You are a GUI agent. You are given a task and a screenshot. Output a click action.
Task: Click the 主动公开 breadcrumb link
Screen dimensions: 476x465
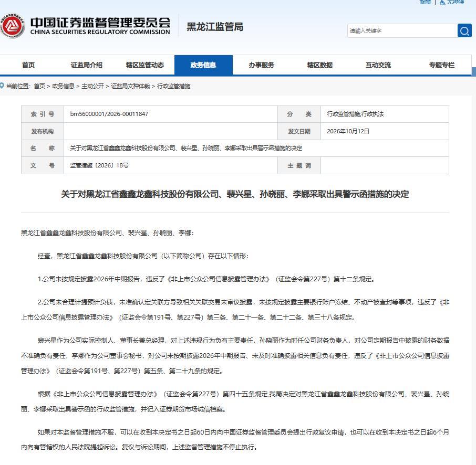[x=92, y=86]
